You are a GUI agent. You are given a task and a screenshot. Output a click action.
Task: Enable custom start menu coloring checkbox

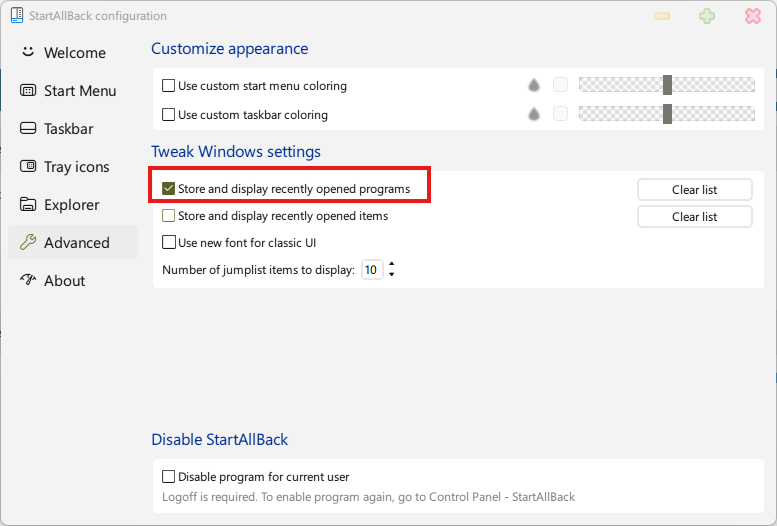coord(168,86)
